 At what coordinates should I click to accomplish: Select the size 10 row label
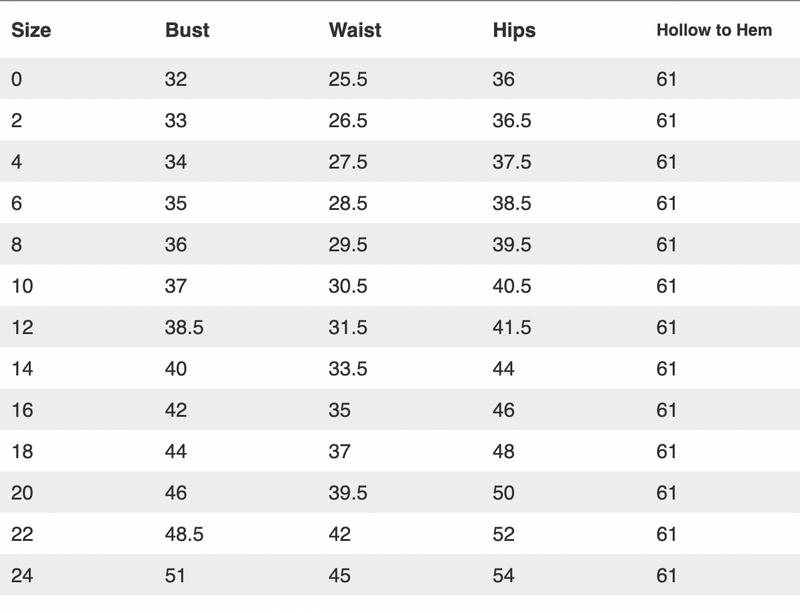(22, 286)
